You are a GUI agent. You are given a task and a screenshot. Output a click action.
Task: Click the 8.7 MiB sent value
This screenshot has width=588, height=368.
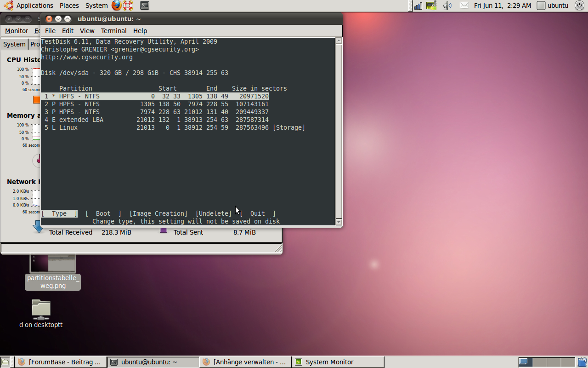click(x=244, y=232)
